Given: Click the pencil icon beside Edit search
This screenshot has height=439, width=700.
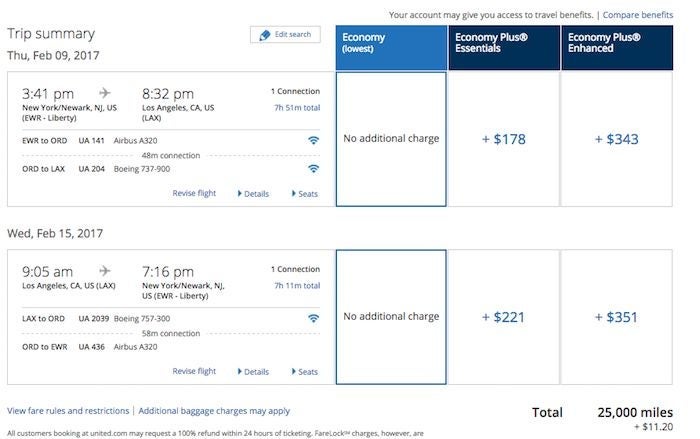Looking at the screenshot, I should pyautogui.click(x=264, y=35).
